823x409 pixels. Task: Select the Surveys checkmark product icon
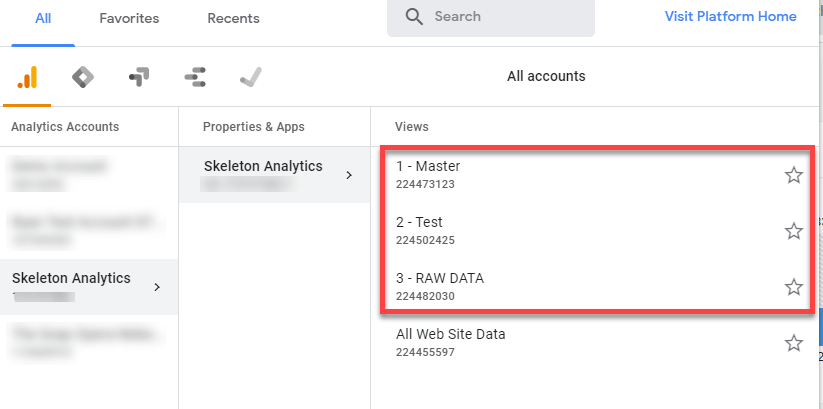tap(250, 78)
